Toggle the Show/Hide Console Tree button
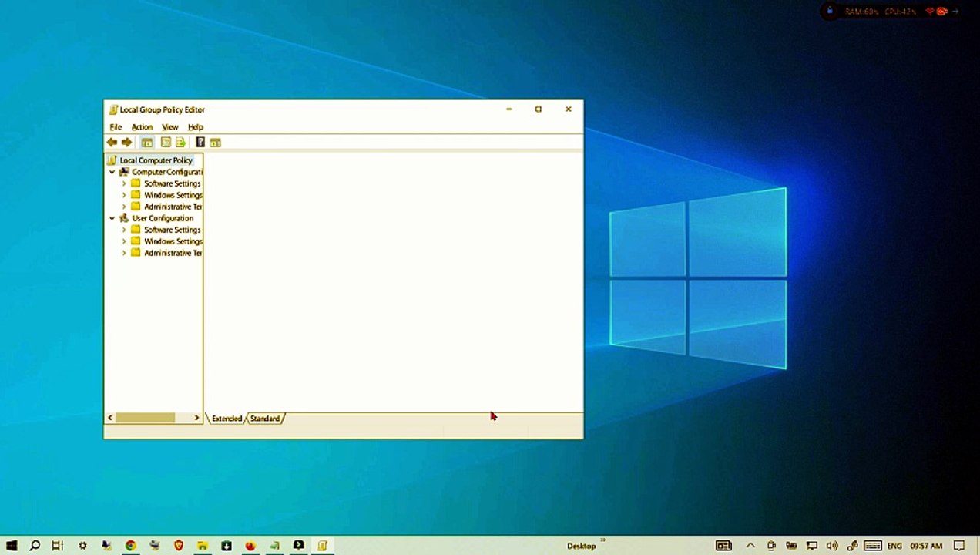Viewport: 980px width, 555px height. [x=146, y=143]
